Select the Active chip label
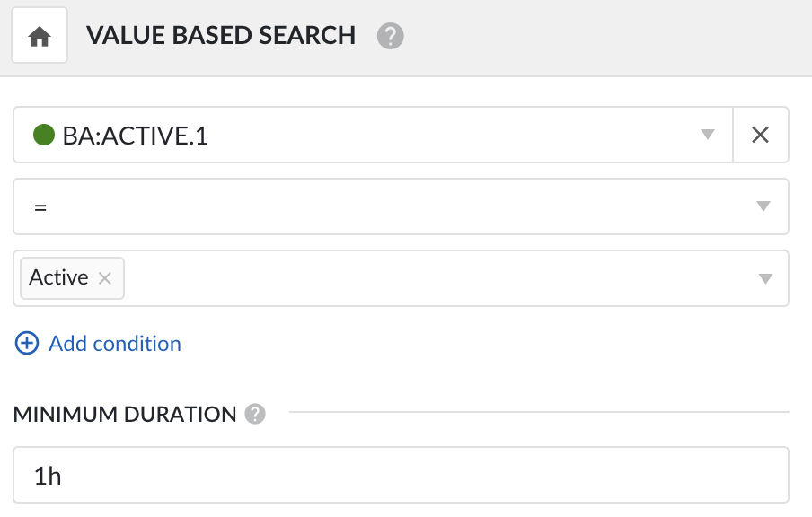Screen dimensions: 812x517 [58, 277]
